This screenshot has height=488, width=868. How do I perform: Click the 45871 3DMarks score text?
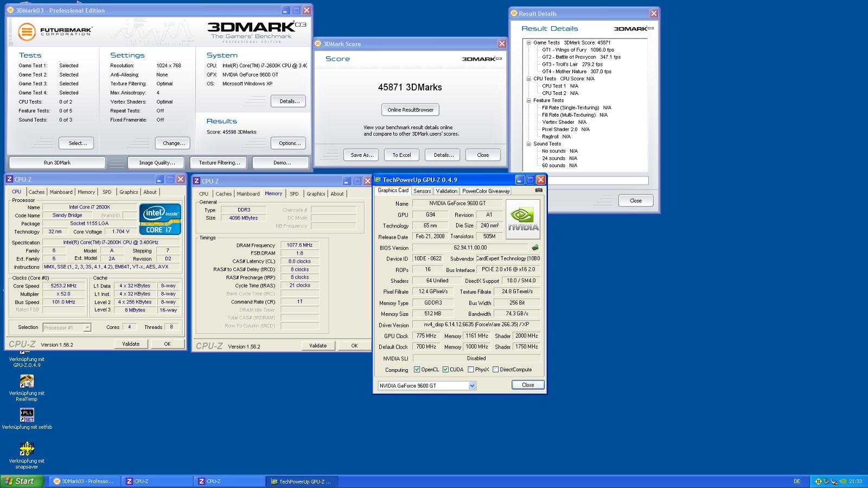[x=410, y=87]
